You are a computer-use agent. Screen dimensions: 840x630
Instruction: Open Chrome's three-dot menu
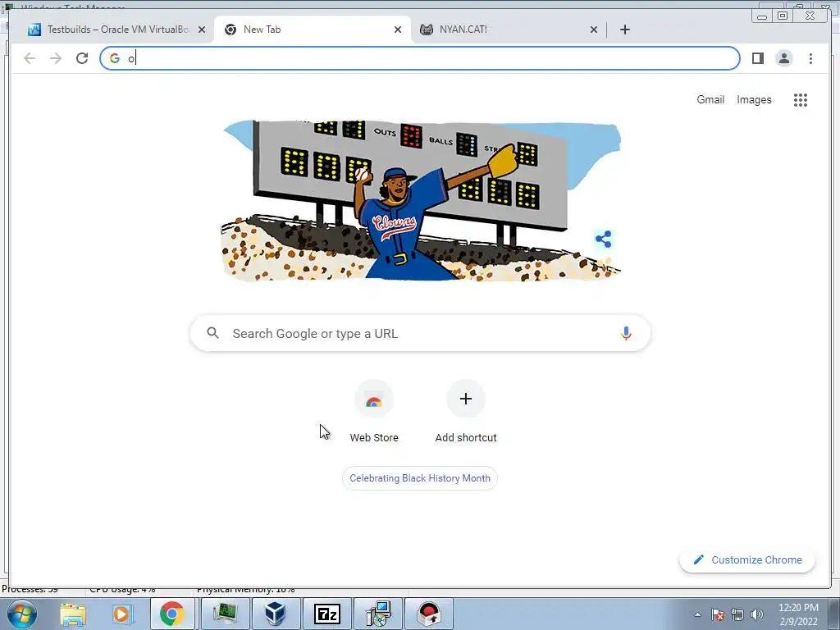point(810,58)
